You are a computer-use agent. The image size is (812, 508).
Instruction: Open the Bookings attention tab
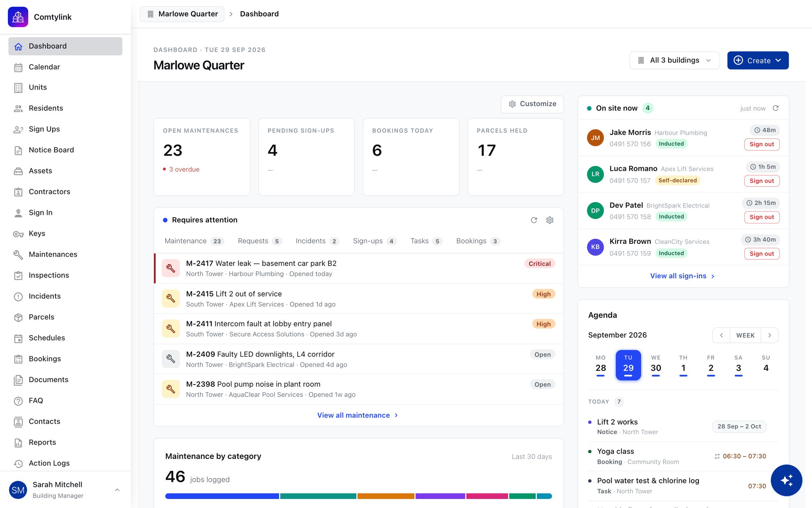pos(478,241)
